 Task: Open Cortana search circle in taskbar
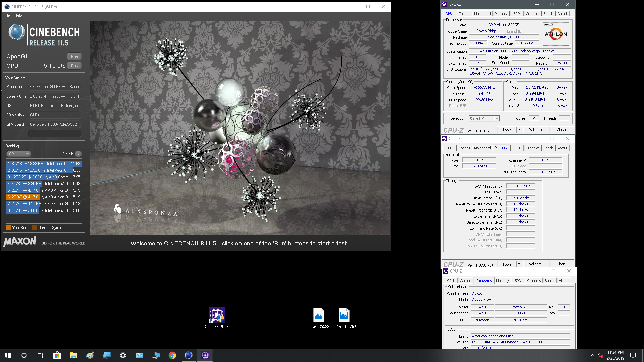click(x=24, y=355)
